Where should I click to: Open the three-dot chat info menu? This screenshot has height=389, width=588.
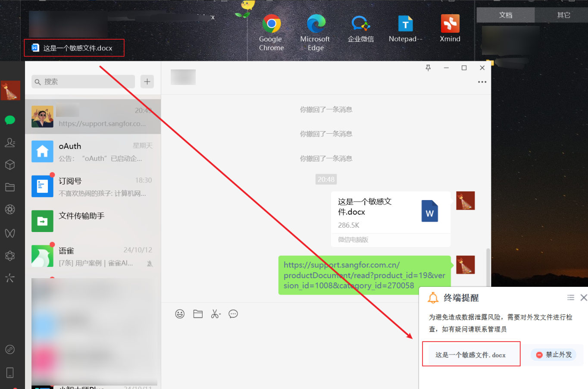[x=482, y=82]
